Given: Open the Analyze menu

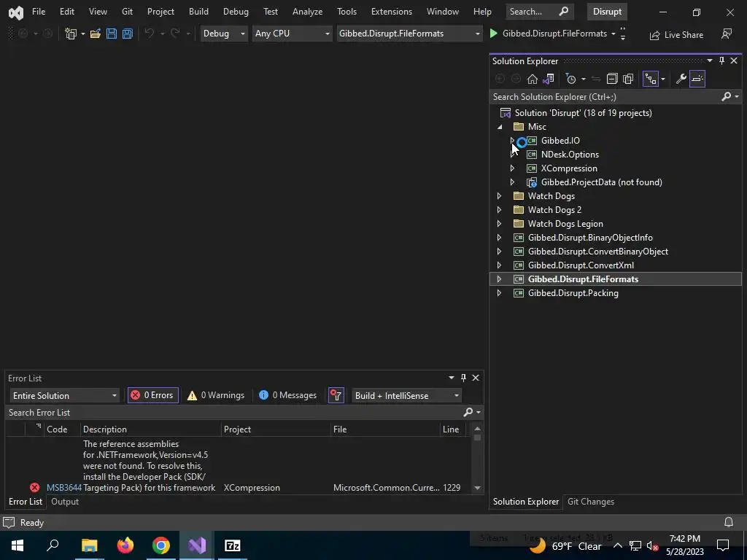Looking at the screenshot, I should point(307,12).
